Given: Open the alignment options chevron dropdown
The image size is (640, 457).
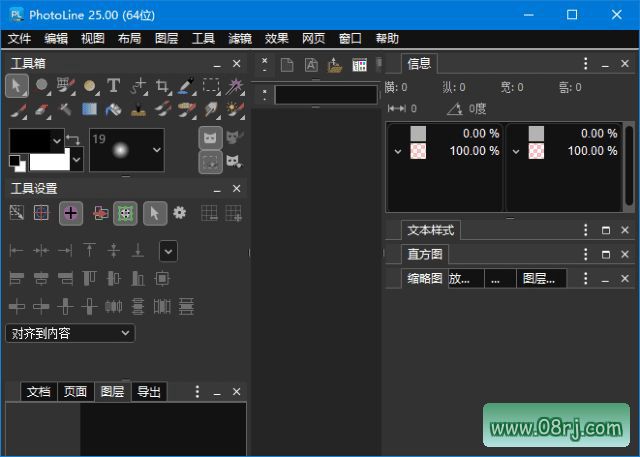Looking at the screenshot, I should point(168,251).
